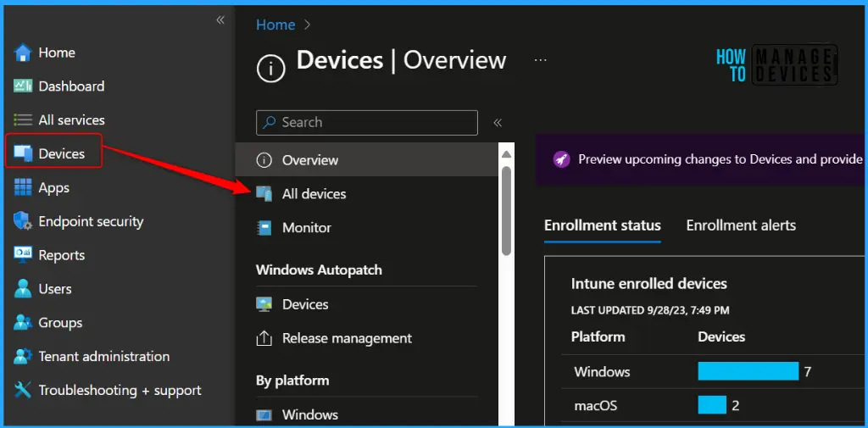Click the Home icon in left navigation
The width and height of the screenshot is (868, 428).
23,53
